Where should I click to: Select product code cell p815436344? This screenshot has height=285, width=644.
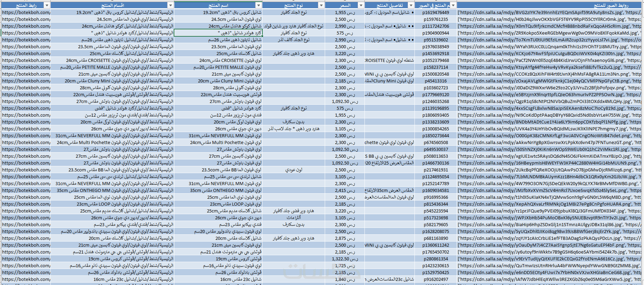coord(436,204)
